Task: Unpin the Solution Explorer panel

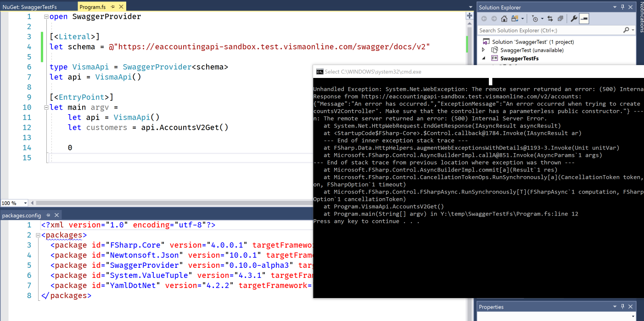Action: tap(622, 7)
